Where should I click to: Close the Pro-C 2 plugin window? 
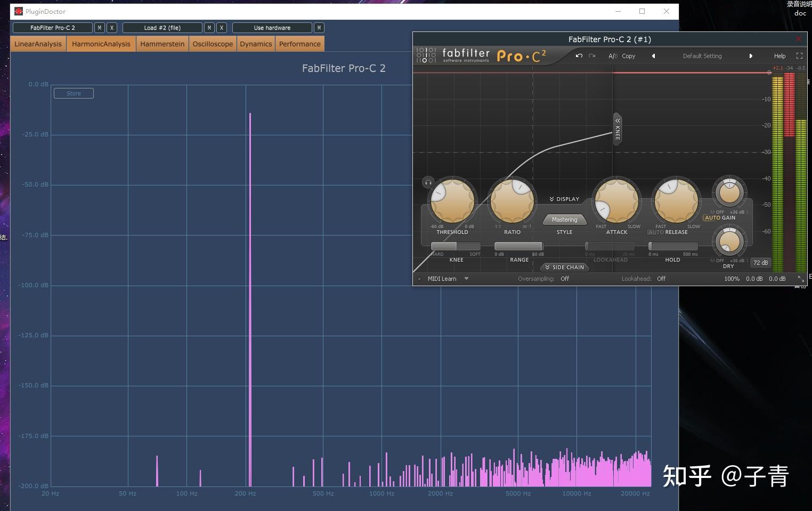[x=798, y=39]
